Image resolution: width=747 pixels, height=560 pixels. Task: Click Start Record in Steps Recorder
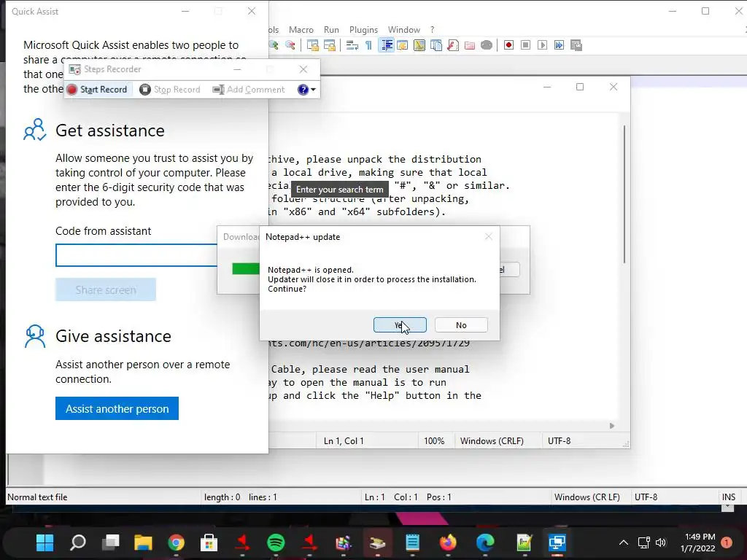click(98, 90)
